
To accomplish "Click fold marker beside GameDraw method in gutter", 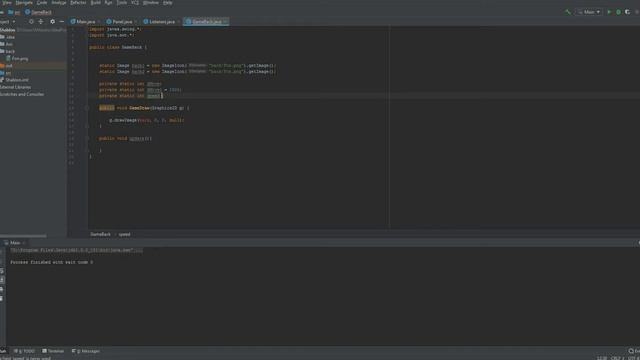I will pos(87,108).
